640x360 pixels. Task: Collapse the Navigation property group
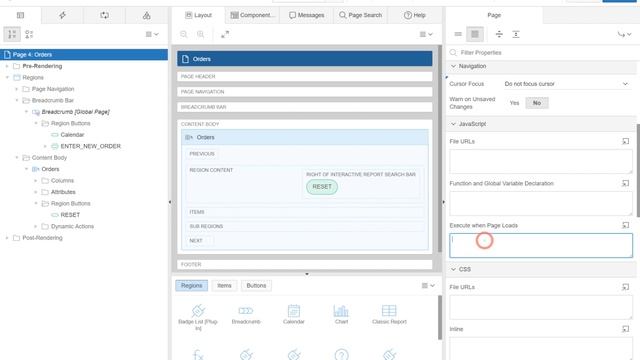point(453,66)
